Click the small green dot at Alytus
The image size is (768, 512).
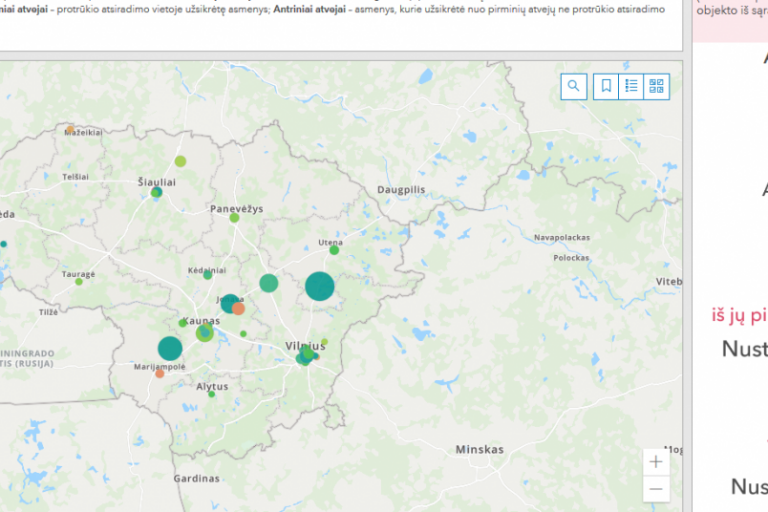pos(212,394)
